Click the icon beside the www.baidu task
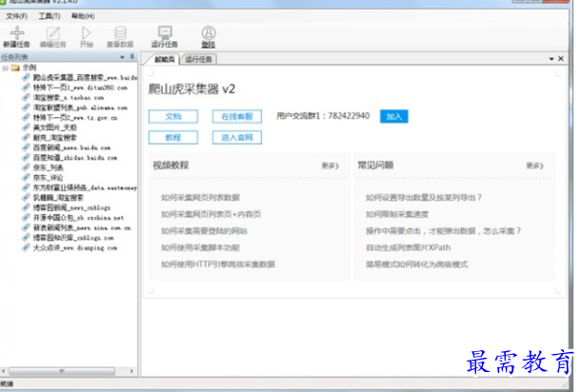Viewport: 582px width, 392px height. pos(26,77)
